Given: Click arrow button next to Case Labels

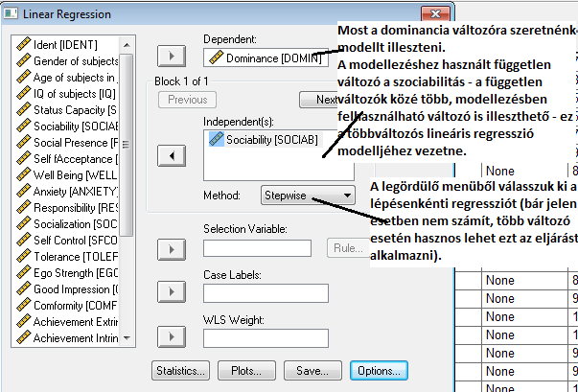Looking at the screenshot, I should tap(169, 292).
